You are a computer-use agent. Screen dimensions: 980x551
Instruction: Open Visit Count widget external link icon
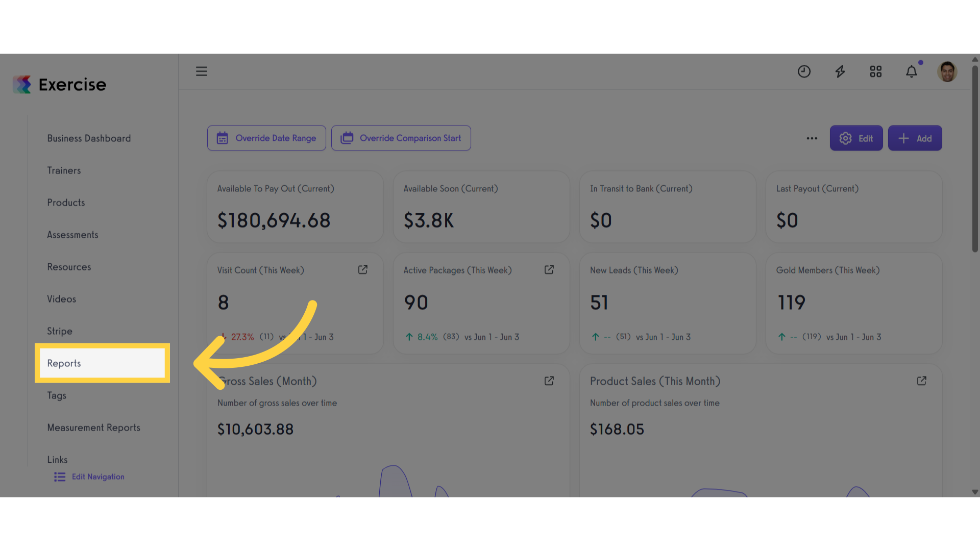pyautogui.click(x=363, y=270)
